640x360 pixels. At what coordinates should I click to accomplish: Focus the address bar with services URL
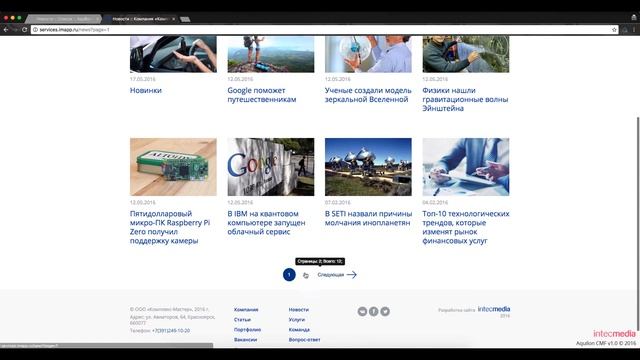pos(324,29)
